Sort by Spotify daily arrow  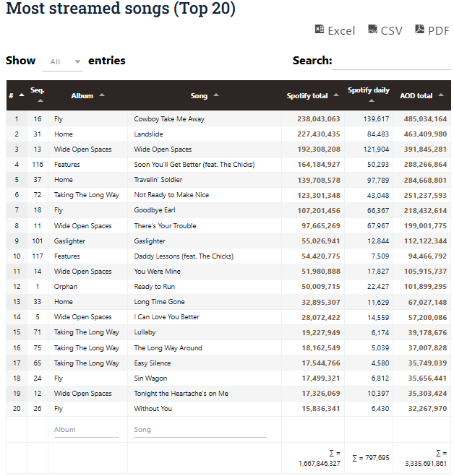[372, 101]
